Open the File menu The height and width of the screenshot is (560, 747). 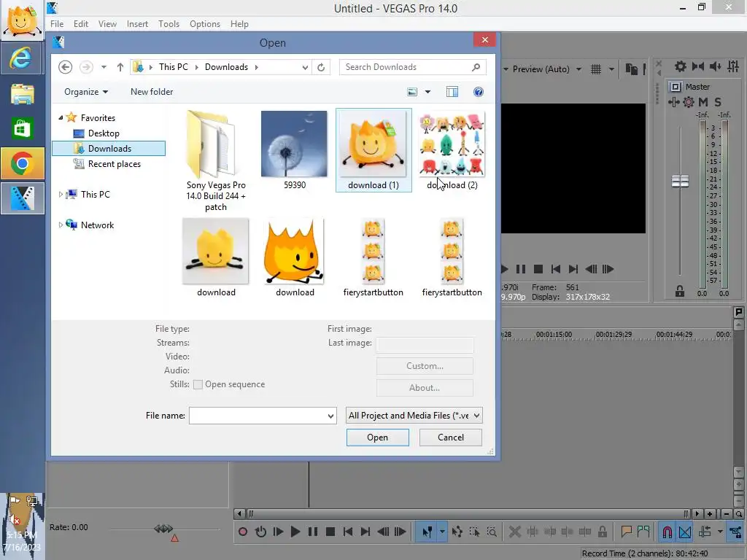point(57,24)
